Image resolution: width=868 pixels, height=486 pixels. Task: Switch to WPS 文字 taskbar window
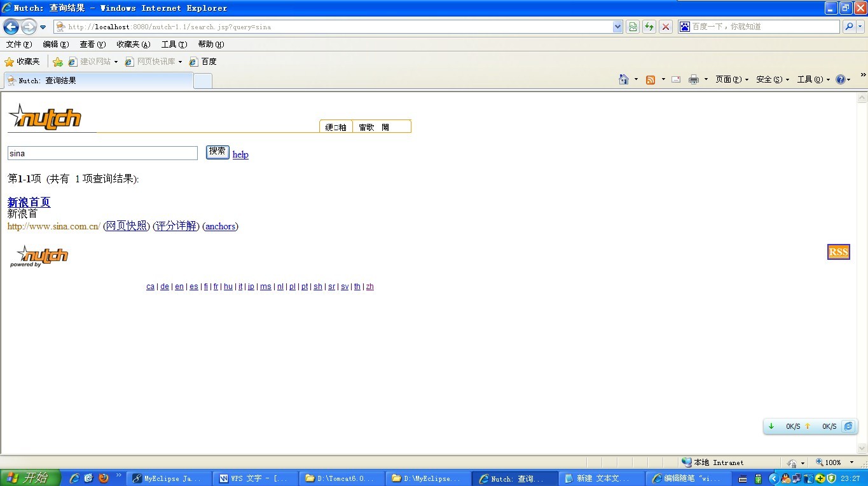coord(256,478)
